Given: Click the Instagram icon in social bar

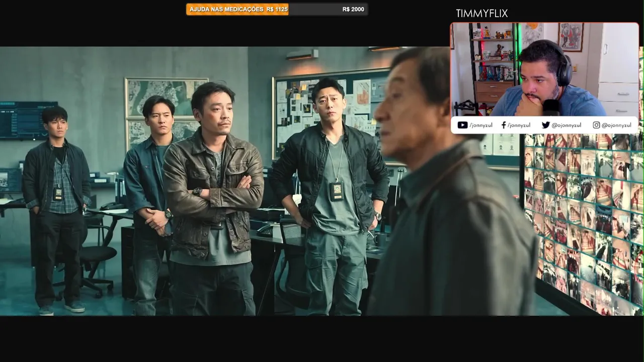Looking at the screenshot, I should point(596,125).
